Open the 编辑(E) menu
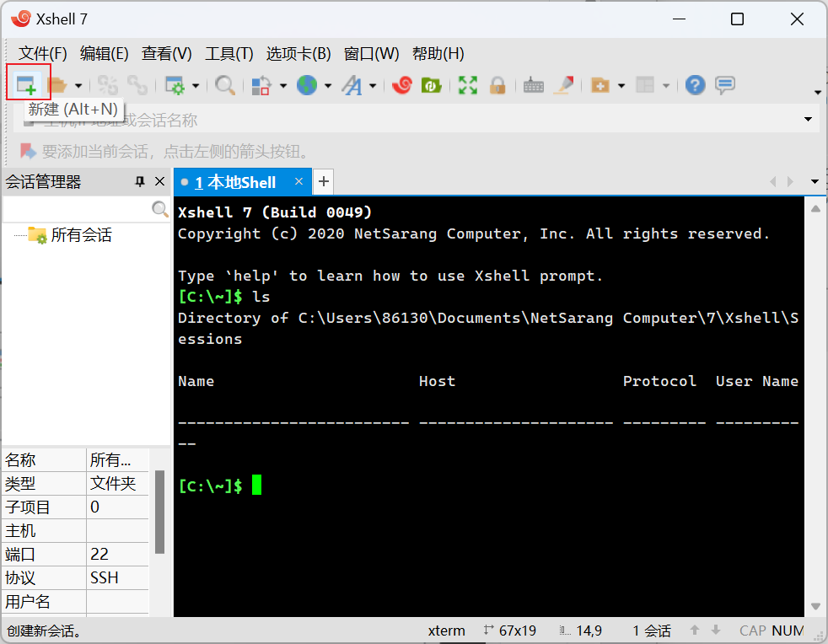The height and width of the screenshot is (644, 828). point(104,53)
